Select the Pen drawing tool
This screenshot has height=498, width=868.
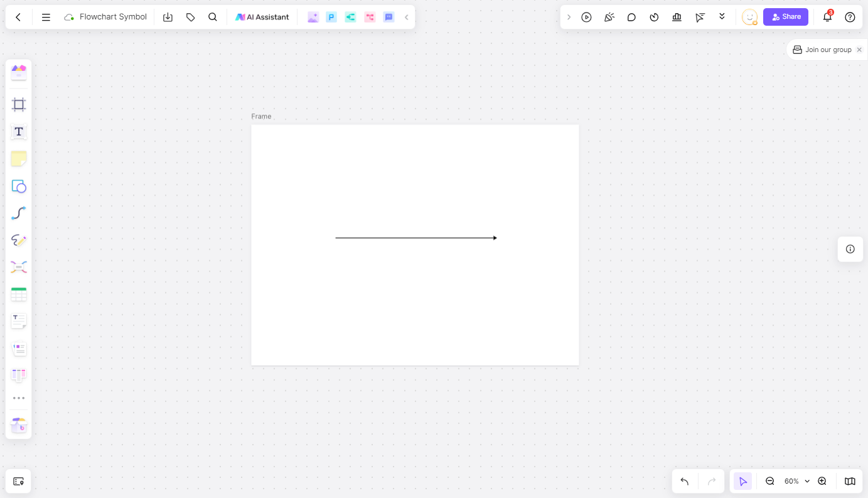coord(19,240)
